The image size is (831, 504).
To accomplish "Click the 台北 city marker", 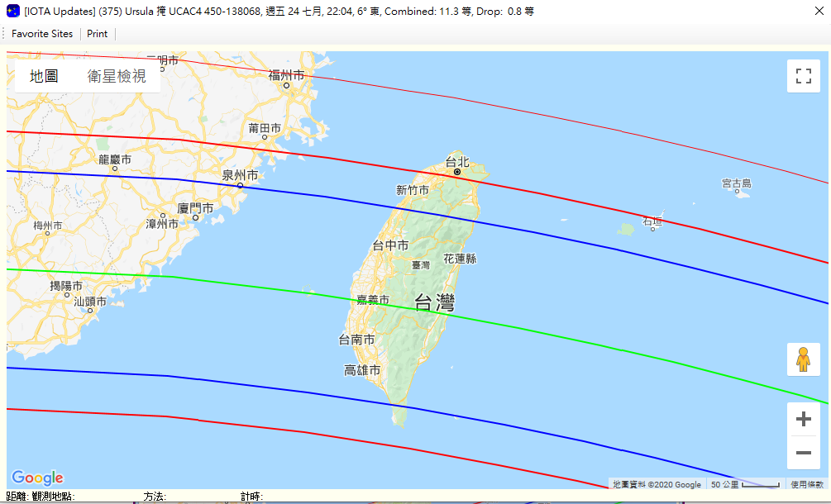I will (x=457, y=172).
